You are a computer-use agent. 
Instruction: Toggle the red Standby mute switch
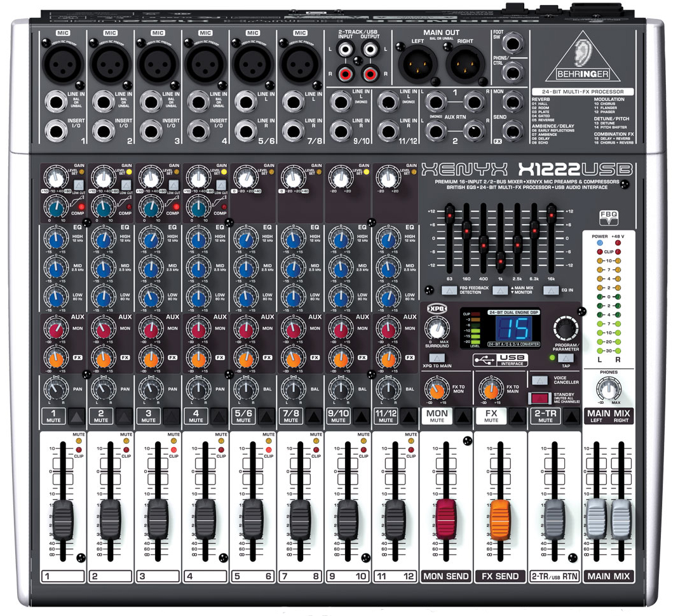click(539, 398)
